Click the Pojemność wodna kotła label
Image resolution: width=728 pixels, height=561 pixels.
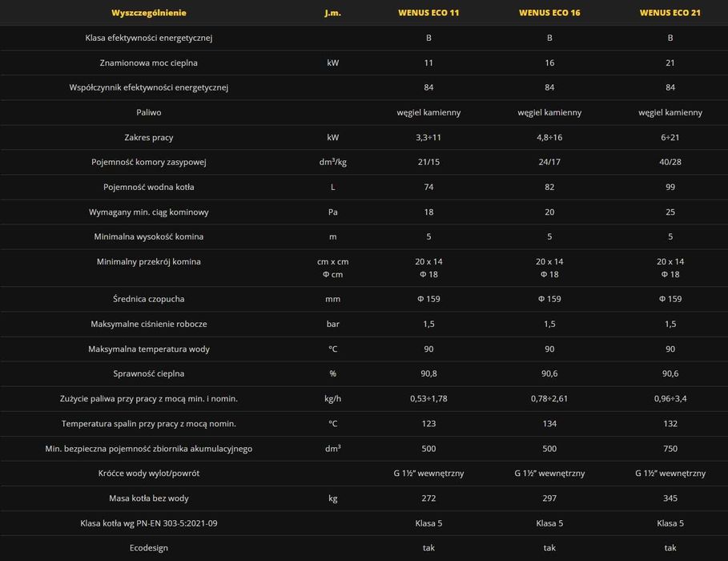click(x=149, y=187)
